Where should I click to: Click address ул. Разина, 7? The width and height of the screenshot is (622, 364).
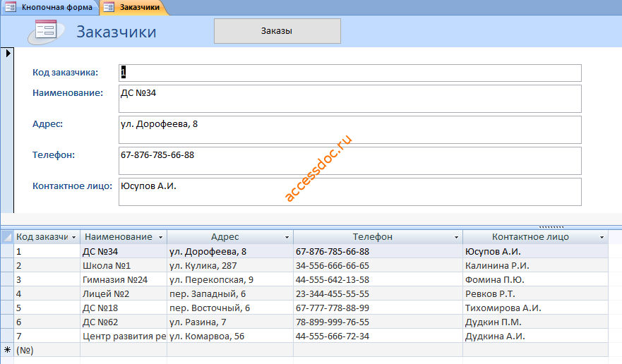pyautogui.click(x=230, y=322)
